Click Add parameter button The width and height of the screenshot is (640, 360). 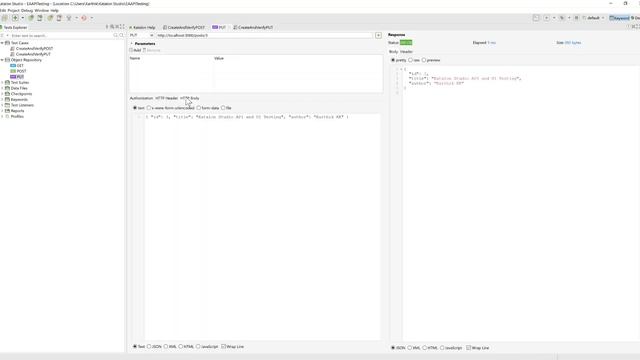pyautogui.click(x=135, y=50)
